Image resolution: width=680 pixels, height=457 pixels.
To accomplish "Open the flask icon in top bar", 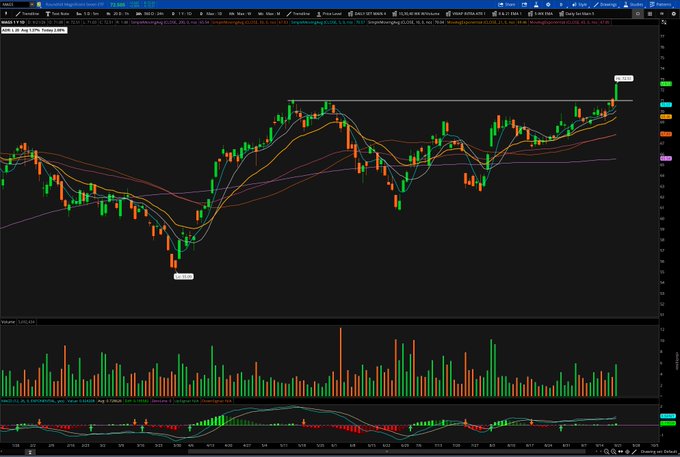I will (x=536, y=4).
